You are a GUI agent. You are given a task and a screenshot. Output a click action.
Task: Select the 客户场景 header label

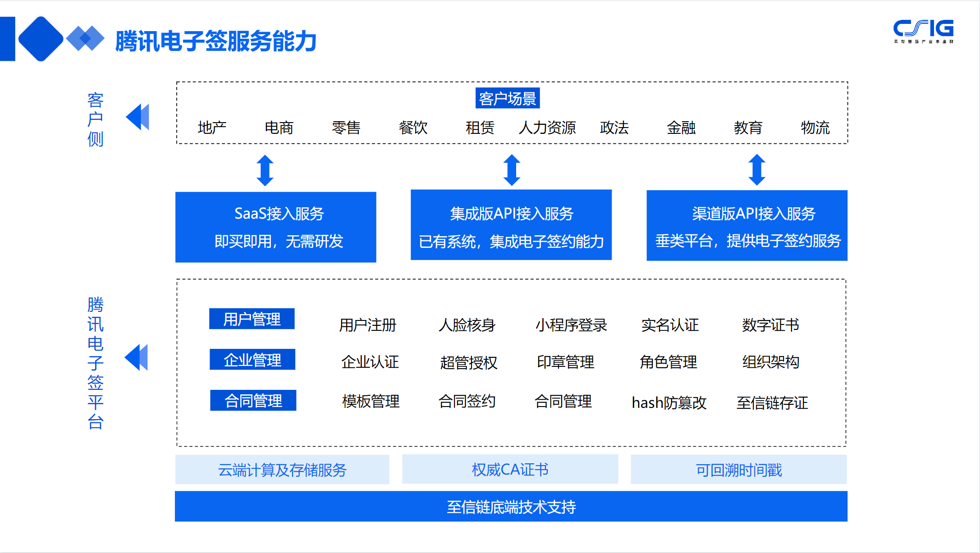tap(507, 98)
